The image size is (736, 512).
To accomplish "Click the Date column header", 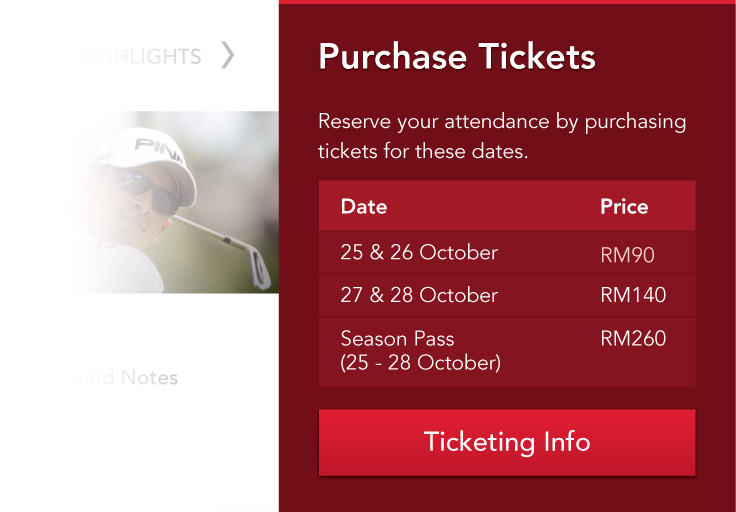I will (x=364, y=206).
